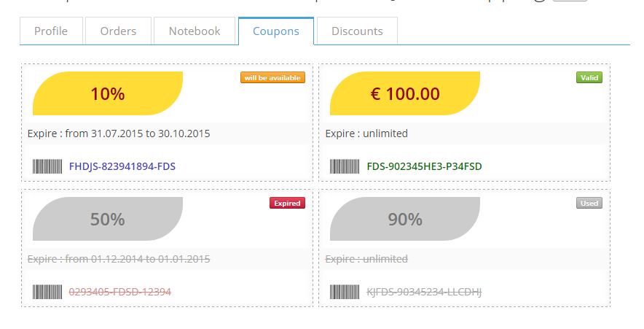Go to the Discounts tab
644x329 pixels.
(357, 31)
